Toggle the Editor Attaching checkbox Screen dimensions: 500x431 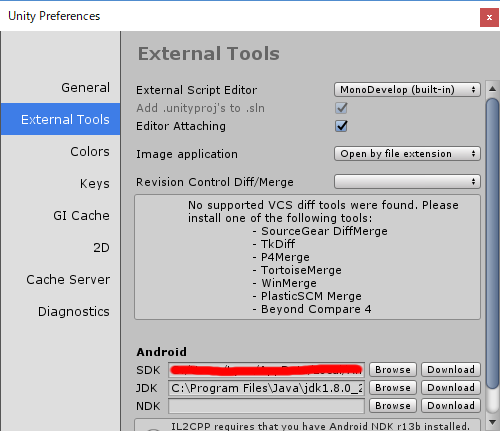click(341, 126)
